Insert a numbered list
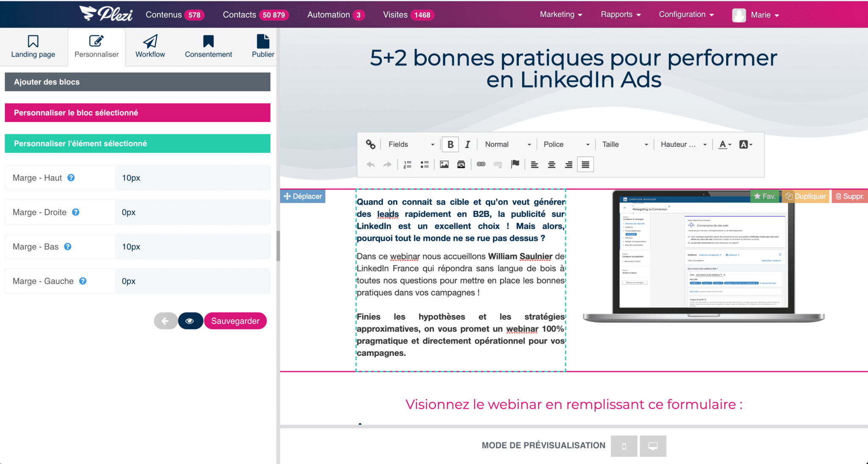This screenshot has width=868, height=464. (x=407, y=165)
